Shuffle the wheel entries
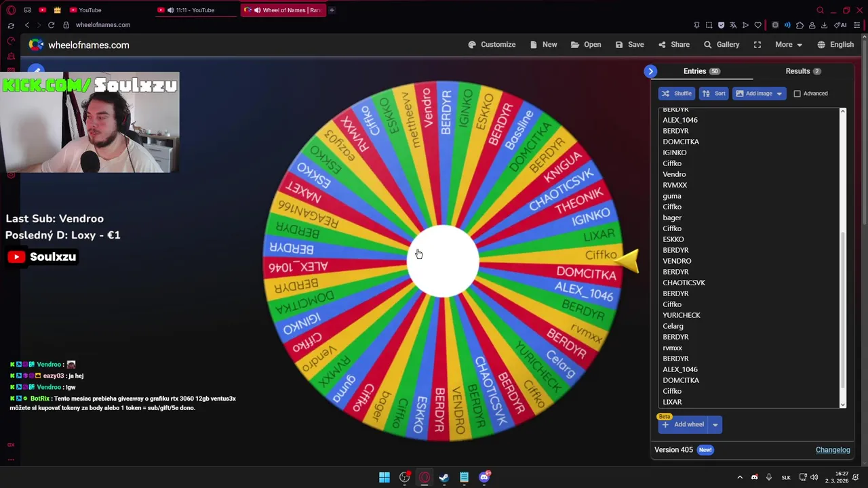Image resolution: width=868 pixels, height=488 pixels. click(676, 94)
